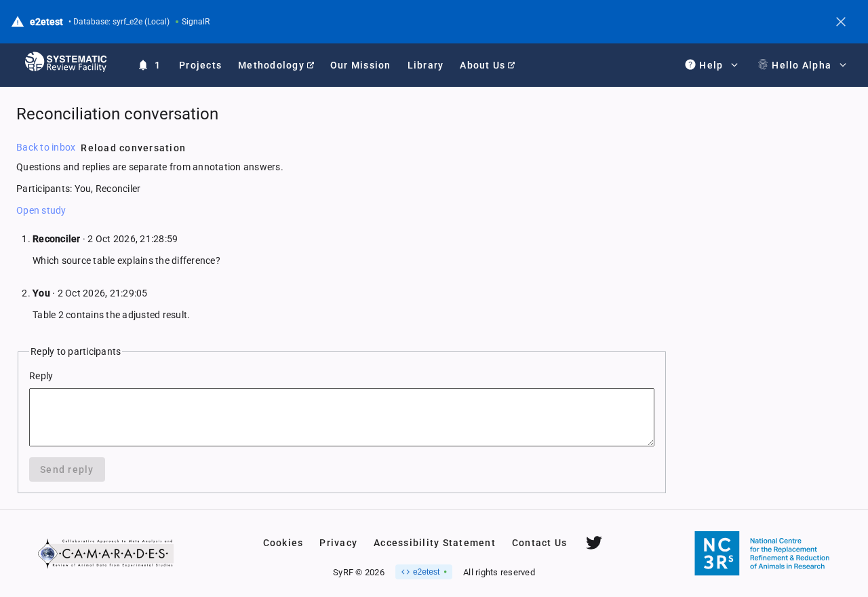
Task: Open the Twitter bird icon link
Action: [x=594, y=543]
